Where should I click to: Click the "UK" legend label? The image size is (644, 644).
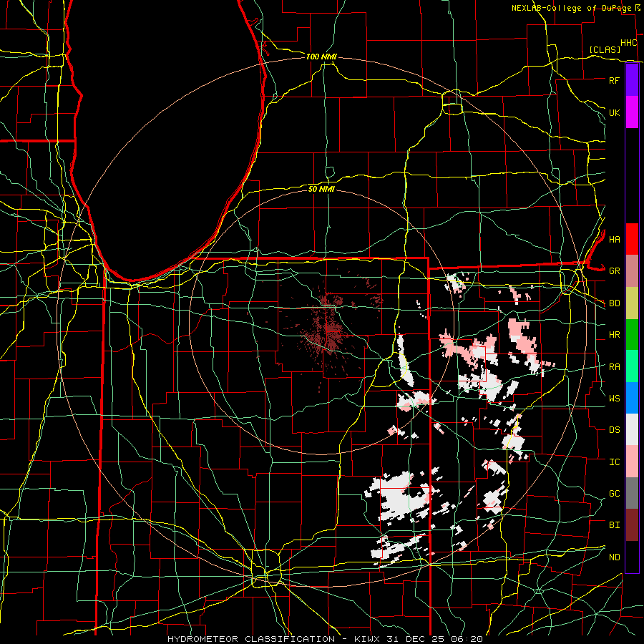(x=614, y=112)
